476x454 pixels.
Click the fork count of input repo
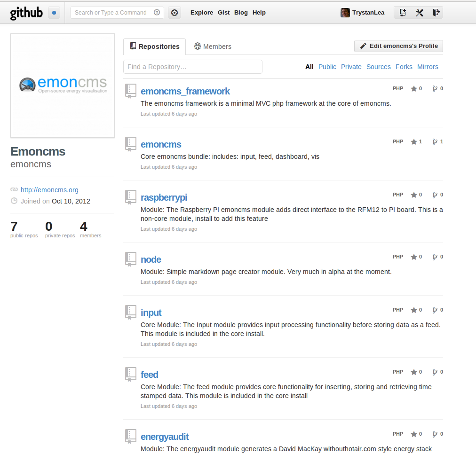(438, 310)
